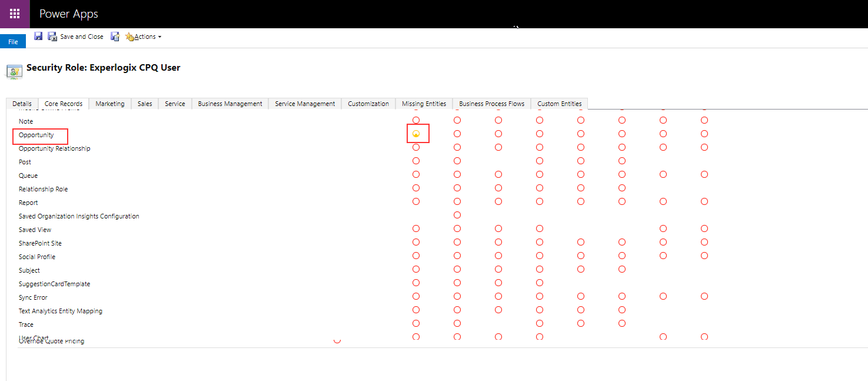The width and height of the screenshot is (868, 381).
Task: Click the Note entity name
Action: click(x=26, y=121)
